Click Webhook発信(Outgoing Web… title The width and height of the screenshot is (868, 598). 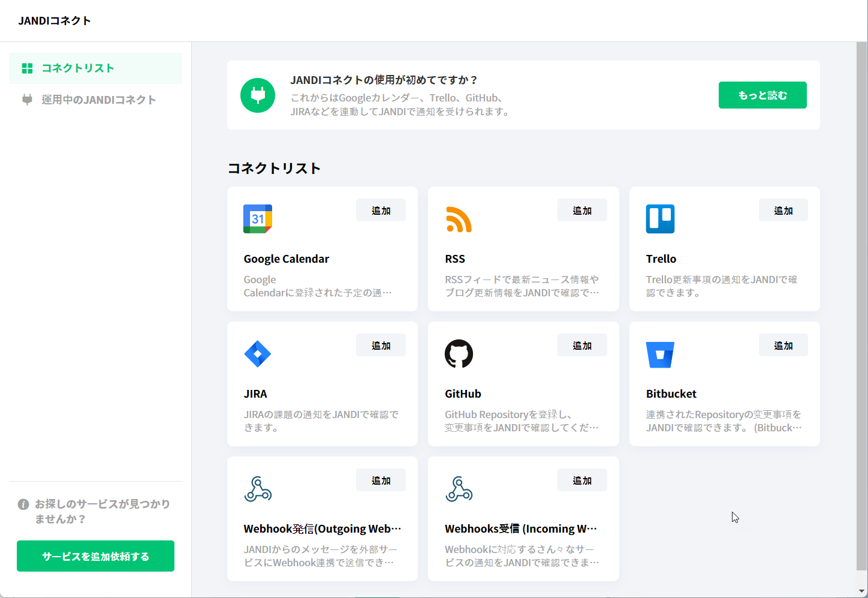(323, 529)
